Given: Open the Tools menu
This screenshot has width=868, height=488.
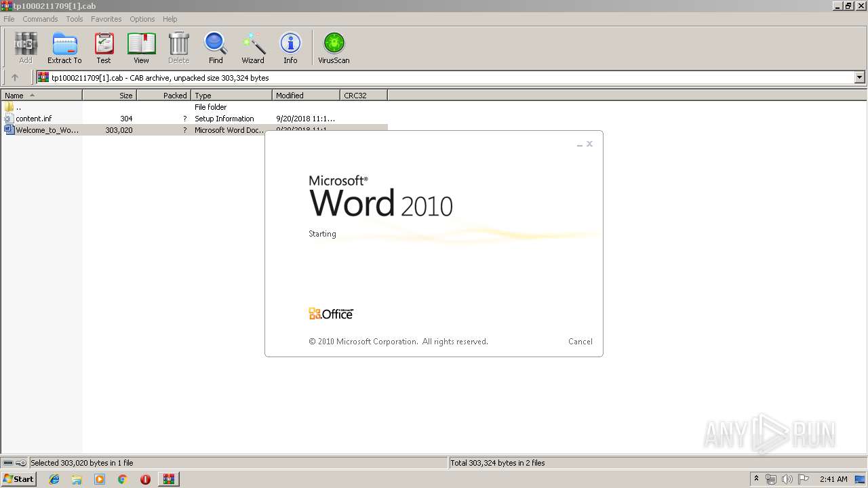Looking at the screenshot, I should [75, 19].
